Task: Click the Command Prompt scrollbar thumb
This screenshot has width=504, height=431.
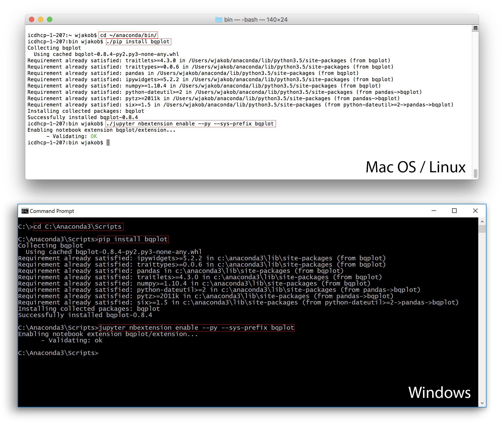Action: click(482, 229)
